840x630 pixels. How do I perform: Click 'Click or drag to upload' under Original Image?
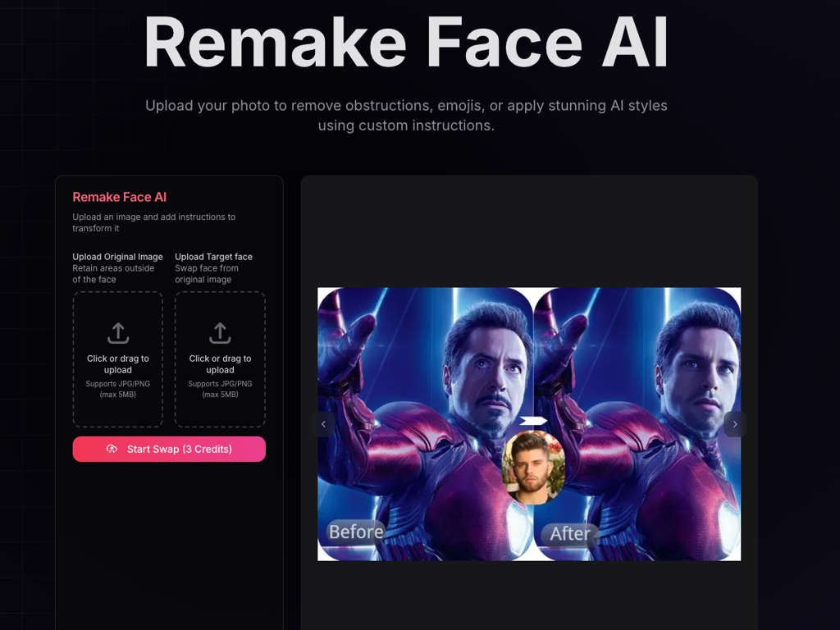click(118, 364)
